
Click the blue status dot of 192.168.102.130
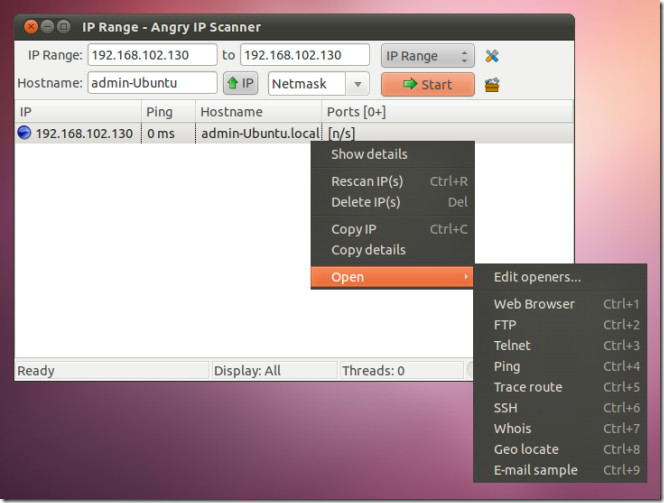click(x=24, y=133)
